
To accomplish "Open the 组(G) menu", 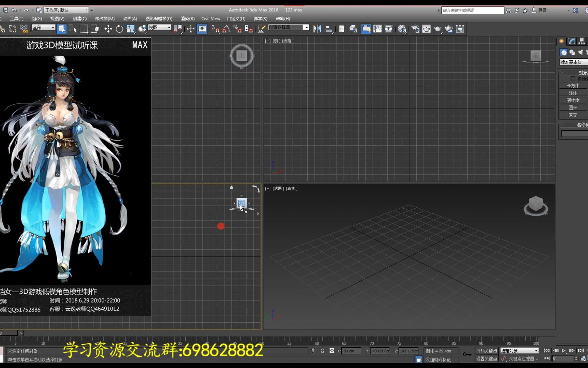I will coord(37,19).
